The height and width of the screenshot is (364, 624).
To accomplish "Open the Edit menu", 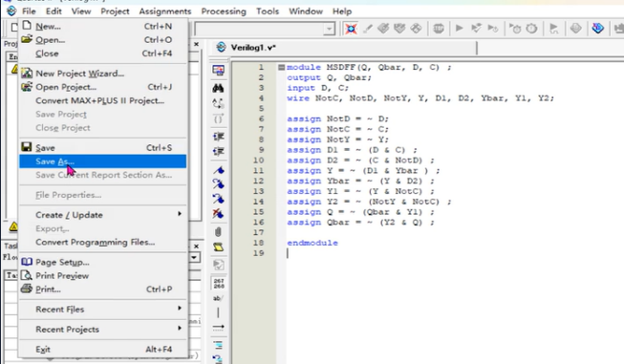I will [54, 11].
